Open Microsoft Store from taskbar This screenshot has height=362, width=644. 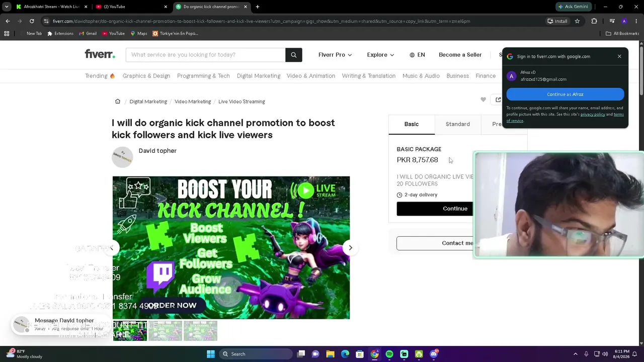point(360,354)
